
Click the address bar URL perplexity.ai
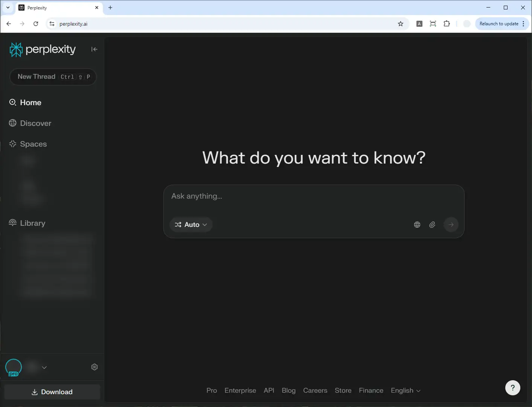tap(73, 24)
